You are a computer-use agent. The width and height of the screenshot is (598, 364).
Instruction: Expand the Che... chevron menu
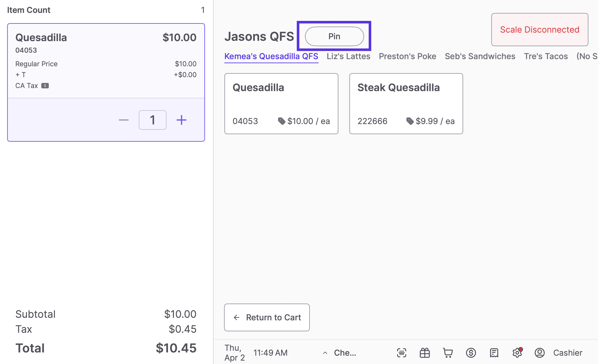325,353
